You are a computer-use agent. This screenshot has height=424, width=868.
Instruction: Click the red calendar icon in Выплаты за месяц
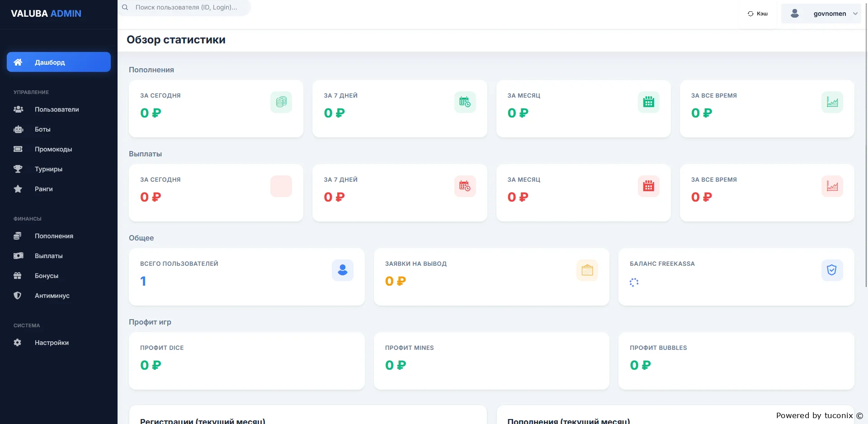point(648,186)
